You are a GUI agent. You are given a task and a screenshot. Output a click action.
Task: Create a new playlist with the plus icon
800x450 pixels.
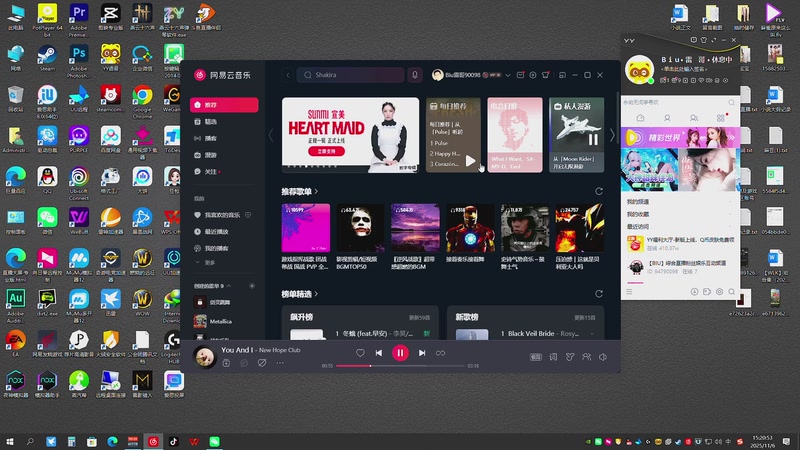coord(252,286)
